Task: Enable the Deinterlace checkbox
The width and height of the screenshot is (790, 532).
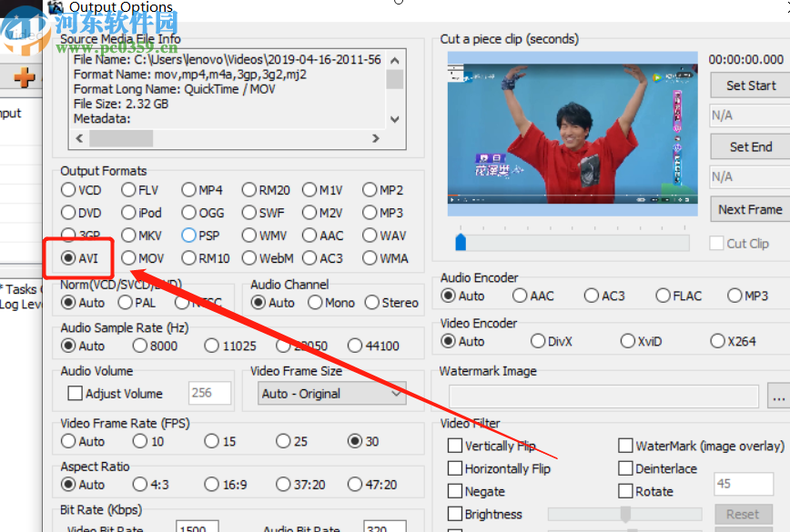Action: click(626, 468)
